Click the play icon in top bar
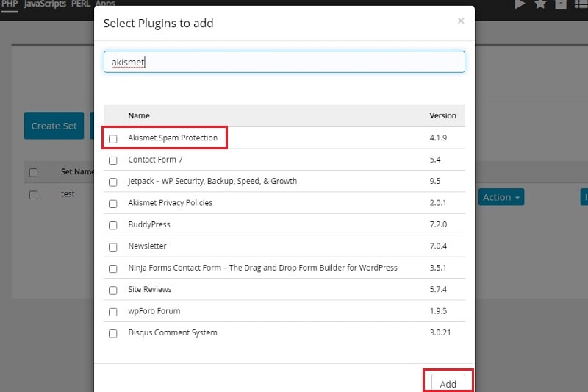This screenshot has height=392, width=588. coord(520,4)
